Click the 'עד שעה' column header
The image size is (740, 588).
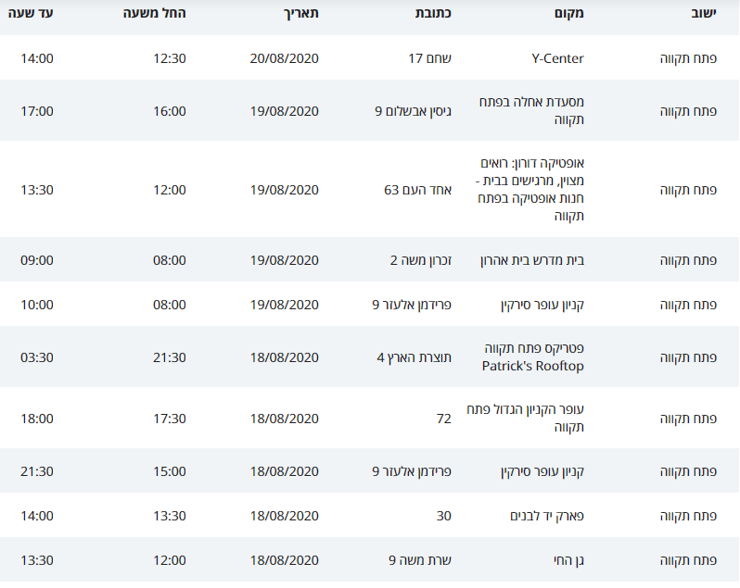point(30,13)
